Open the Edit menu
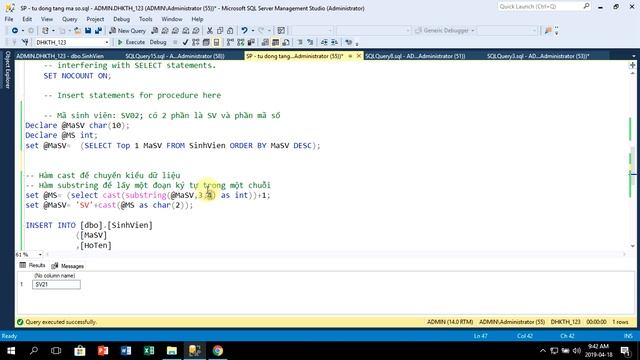This screenshot has height=360, width=640. [x=27, y=19]
